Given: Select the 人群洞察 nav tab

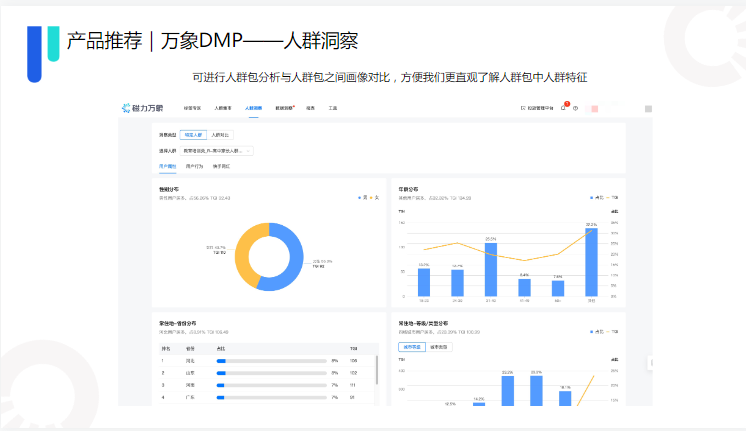Looking at the screenshot, I should [x=253, y=108].
